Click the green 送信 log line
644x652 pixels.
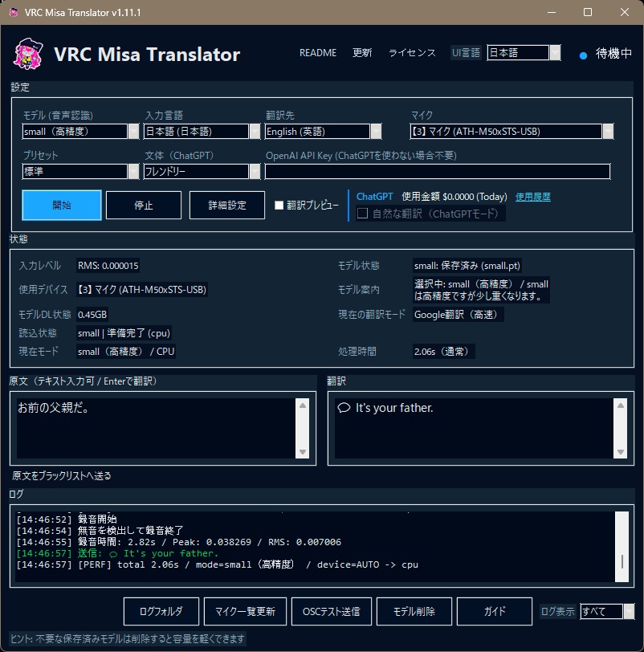click(x=117, y=553)
